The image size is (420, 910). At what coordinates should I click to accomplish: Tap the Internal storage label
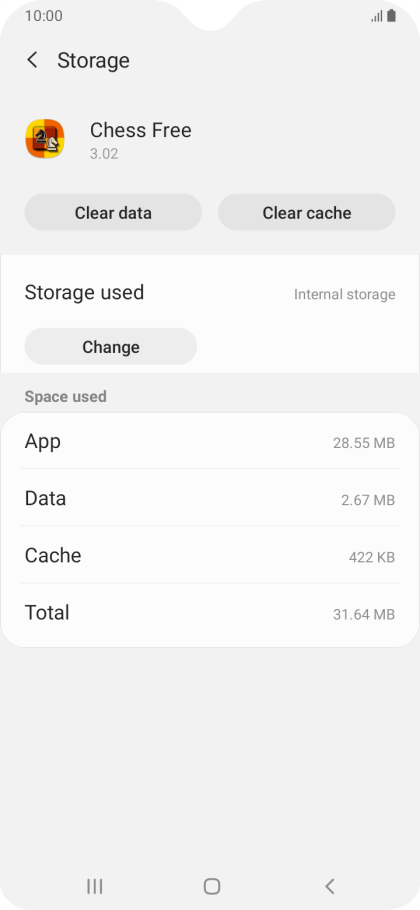[x=345, y=294]
